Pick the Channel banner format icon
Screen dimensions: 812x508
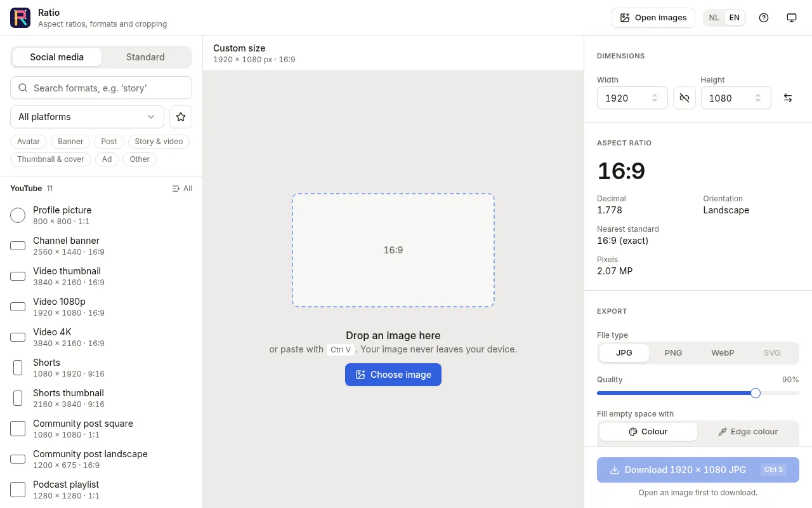point(18,246)
